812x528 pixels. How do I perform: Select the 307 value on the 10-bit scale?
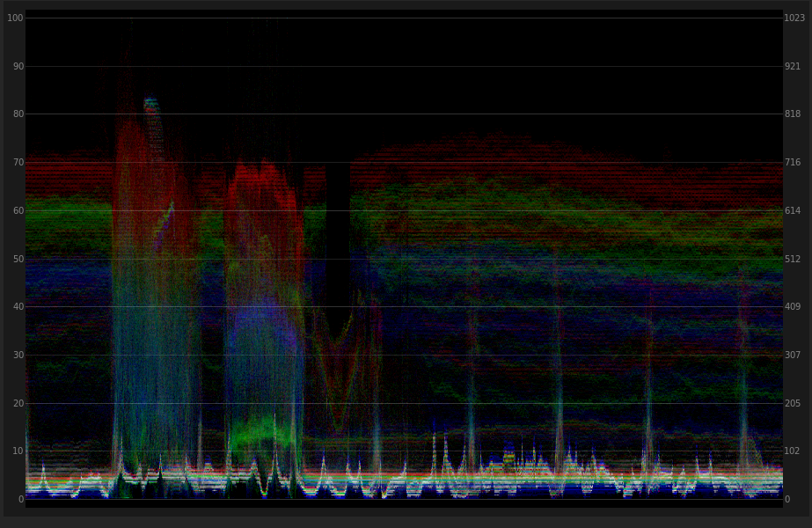pos(793,356)
